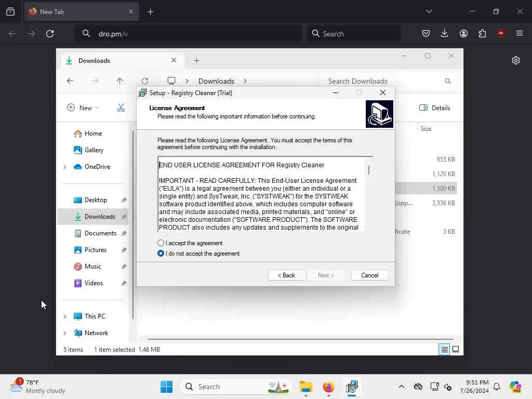Open Gallery in File Explorer sidebar
The image size is (532, 399).
88,150
